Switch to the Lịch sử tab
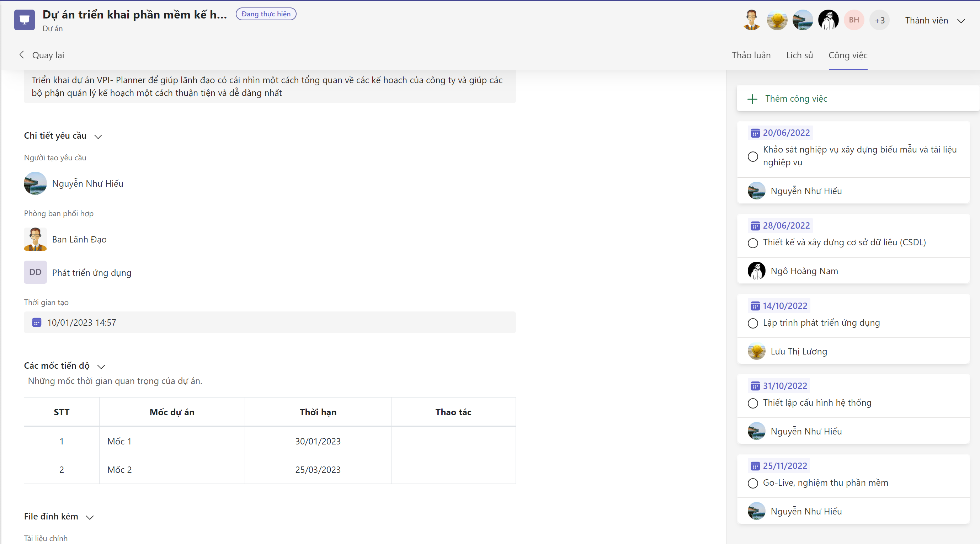980x544 pixels. coord(799,55)
